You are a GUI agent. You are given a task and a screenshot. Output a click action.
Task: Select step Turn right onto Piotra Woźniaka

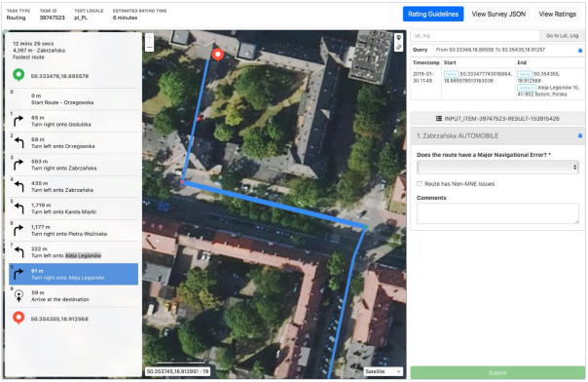74,230
